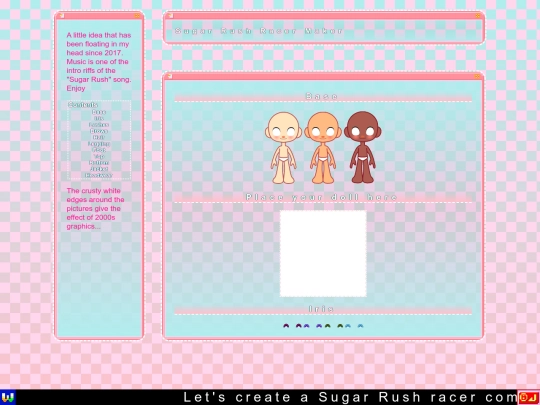The height and width of the screenshot is (405, 540).
Task: Select the green iris pair
Action: pos(334,326)
